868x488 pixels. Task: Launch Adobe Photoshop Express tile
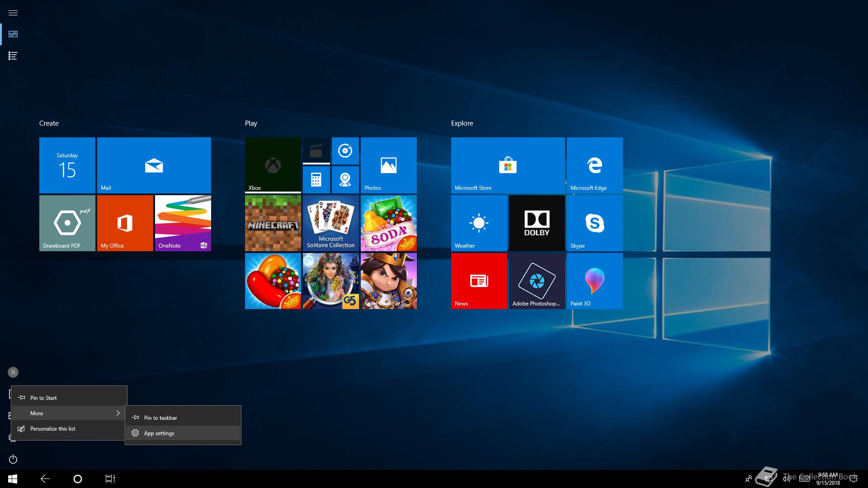pyautogui.click(x=537, y=281)
